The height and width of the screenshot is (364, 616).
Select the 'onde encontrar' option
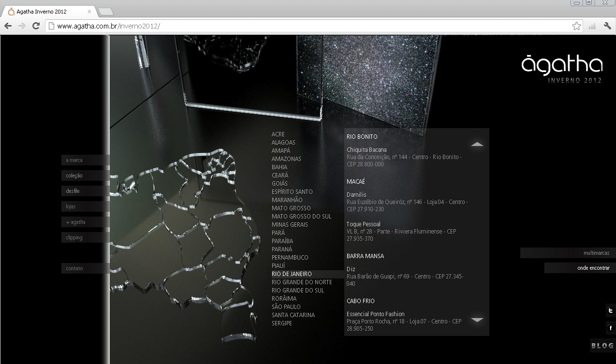click(580, 268)
